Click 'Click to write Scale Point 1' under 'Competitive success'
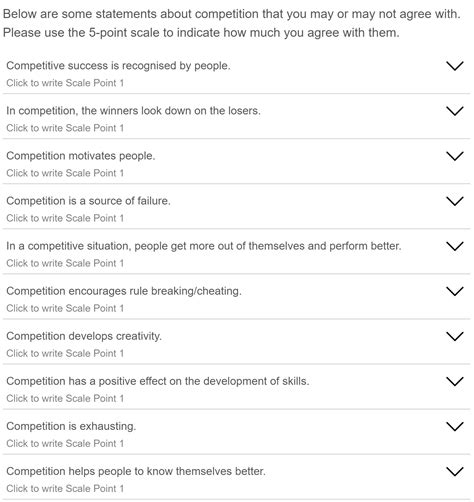The height and width of the screenshot is (502, 474). (x=65, y=83)
